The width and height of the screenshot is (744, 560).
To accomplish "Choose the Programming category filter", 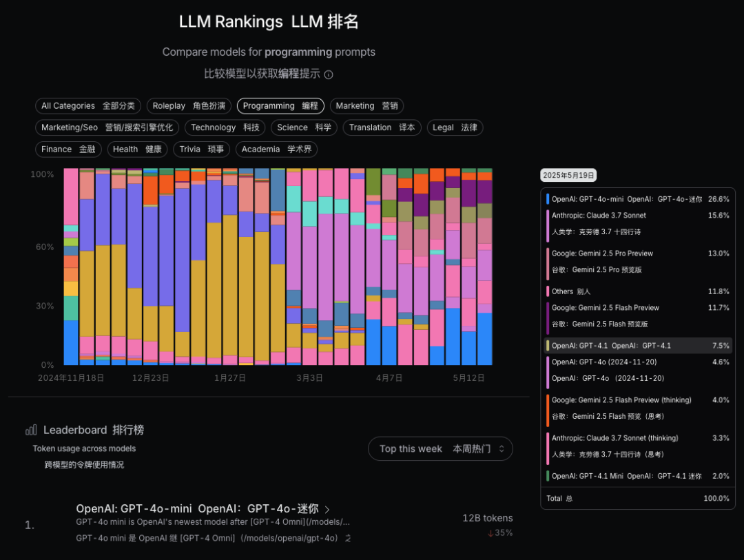I will [x=280, y=106].
